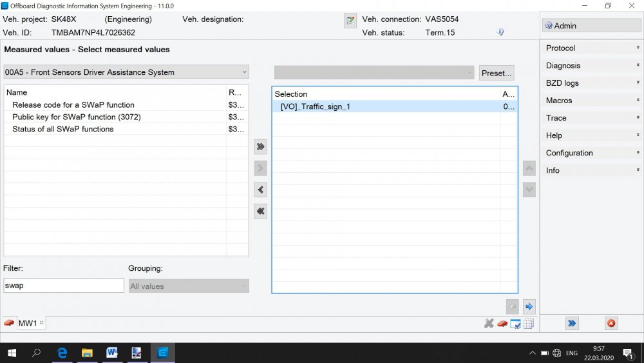Click the red stop cross button
The image size is (644, 363).
611,323
